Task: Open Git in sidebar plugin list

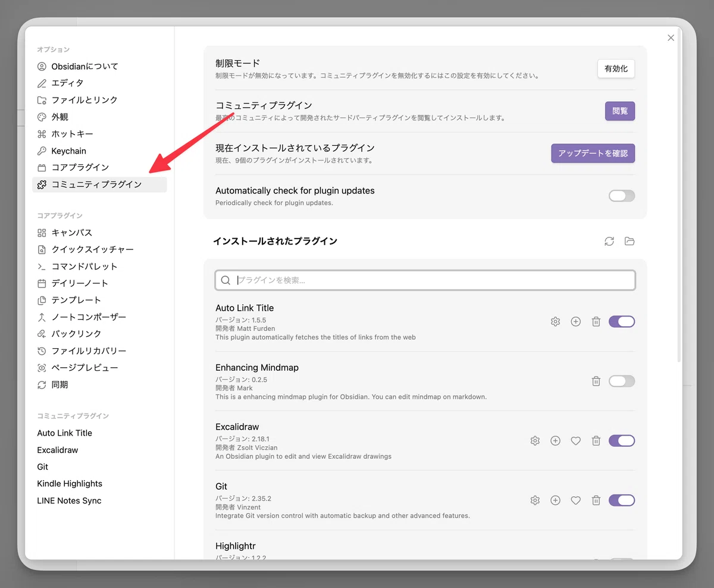Action: click(99, 467)
